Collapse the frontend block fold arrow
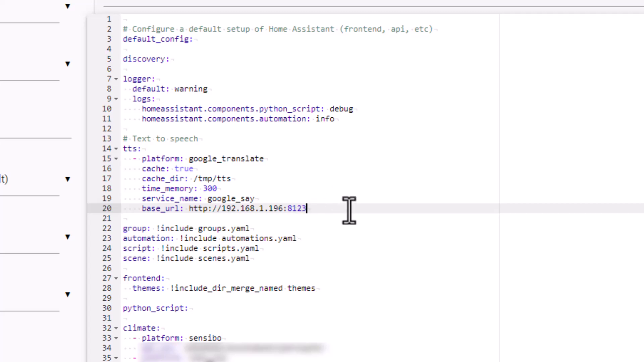644x362 pixels. 116,278
